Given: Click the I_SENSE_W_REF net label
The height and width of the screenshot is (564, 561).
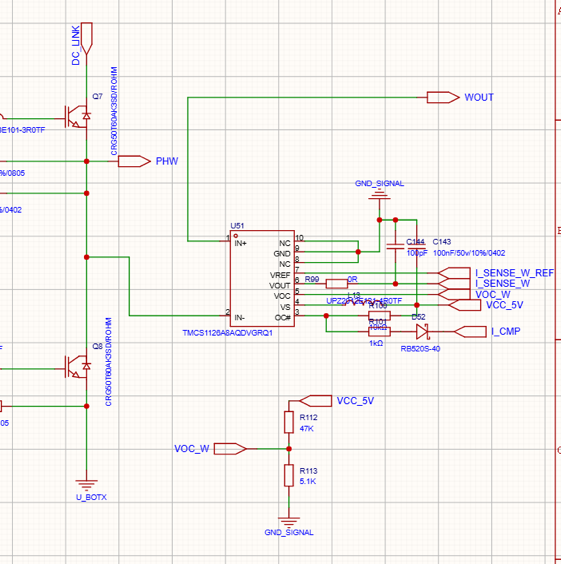Looking at the screenshot, I should coord(515,273).
